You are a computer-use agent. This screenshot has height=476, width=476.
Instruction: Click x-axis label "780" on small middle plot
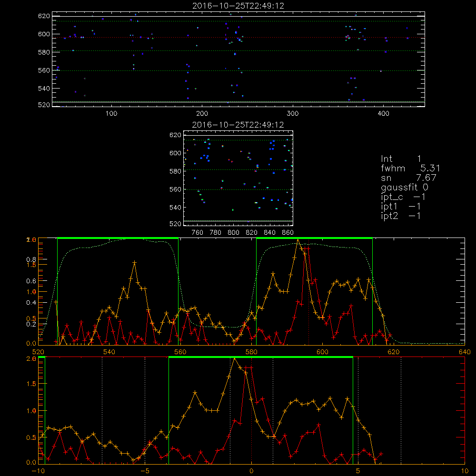point(216,233)
